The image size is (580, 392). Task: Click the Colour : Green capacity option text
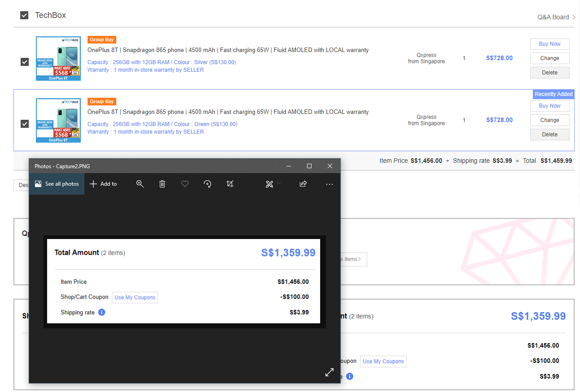click(x=163, y=124)
